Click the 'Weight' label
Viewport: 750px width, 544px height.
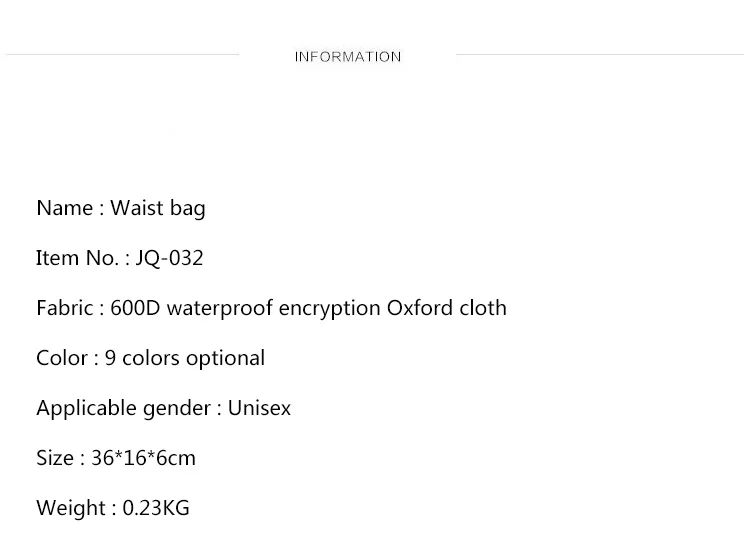tap(71, 509)
